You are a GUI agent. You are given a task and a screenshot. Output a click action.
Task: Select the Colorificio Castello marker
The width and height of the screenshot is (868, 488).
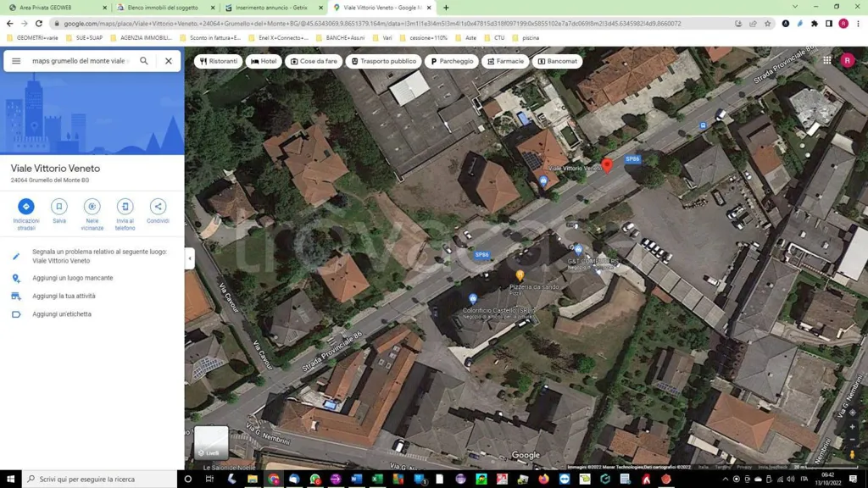click(x=473, y=299)
